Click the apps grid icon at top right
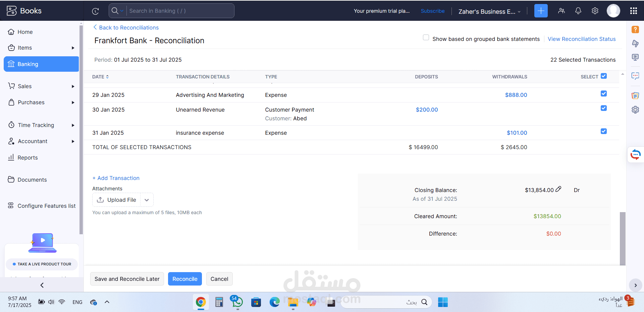Image resolution: width=644 pixels, height=312 pixels. [633, 11]
